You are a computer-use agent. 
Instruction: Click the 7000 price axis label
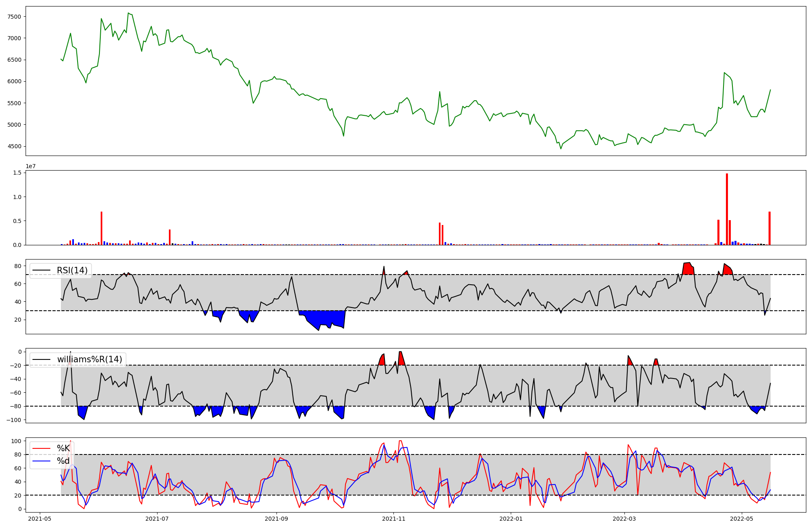[x=15, y=38]
